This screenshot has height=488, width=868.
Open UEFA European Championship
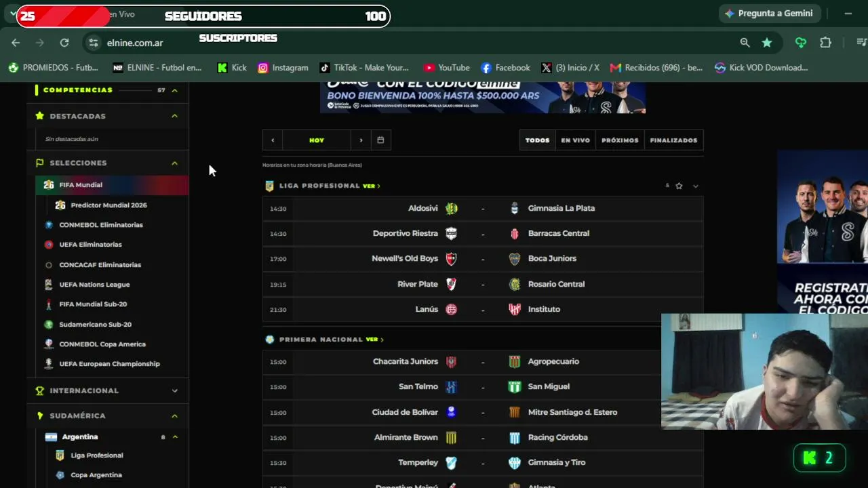click(x=109, y=364)
